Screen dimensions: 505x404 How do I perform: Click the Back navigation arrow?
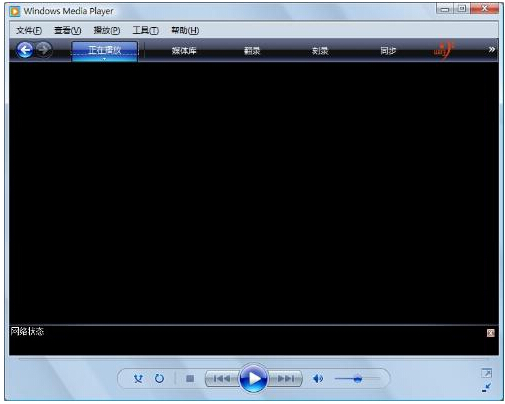[25, 50]
